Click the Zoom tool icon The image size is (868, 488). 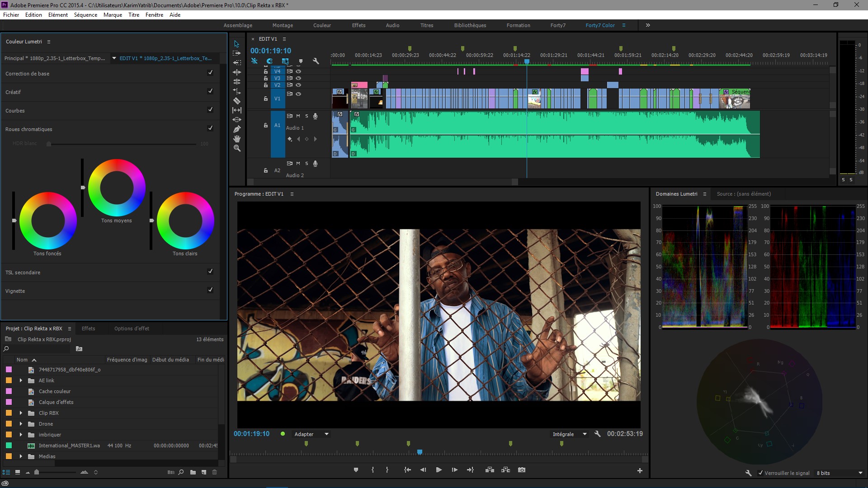coord(237,148)
